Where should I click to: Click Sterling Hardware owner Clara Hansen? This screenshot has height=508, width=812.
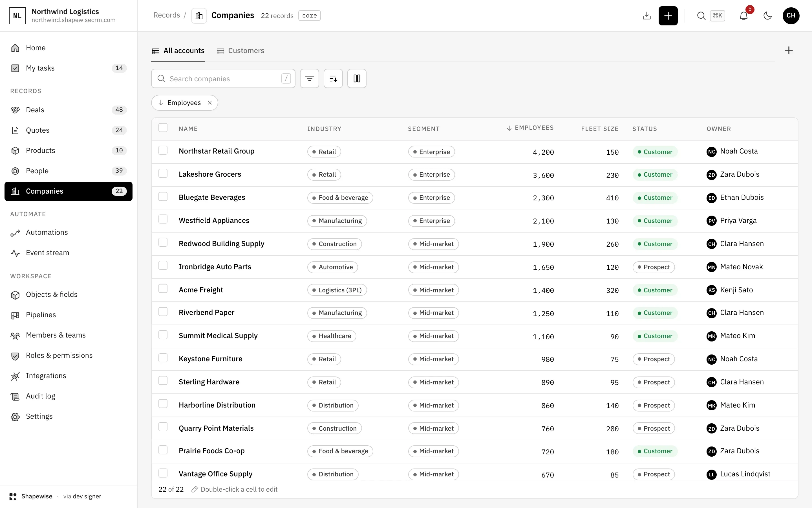click(735, 382)
